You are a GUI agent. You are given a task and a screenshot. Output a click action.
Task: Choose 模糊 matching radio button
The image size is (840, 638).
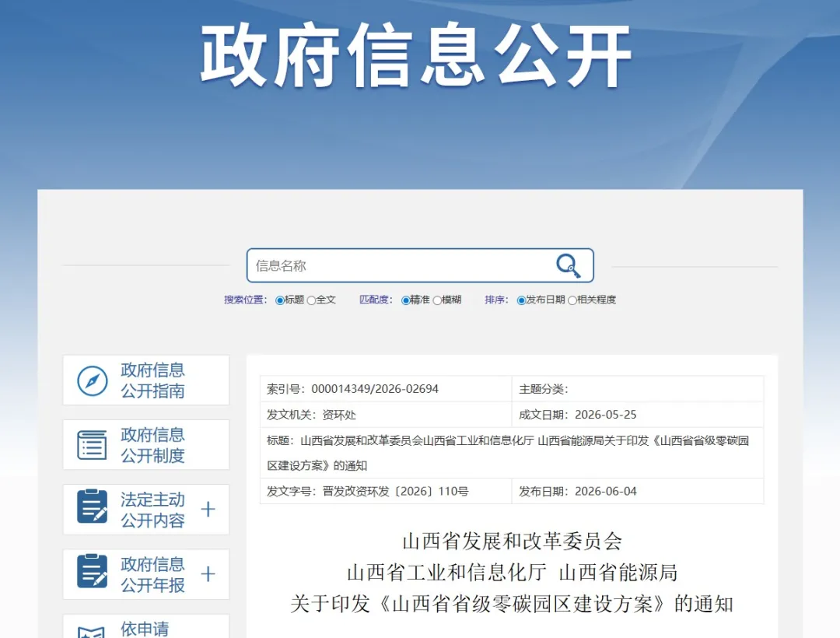(437, 300)
